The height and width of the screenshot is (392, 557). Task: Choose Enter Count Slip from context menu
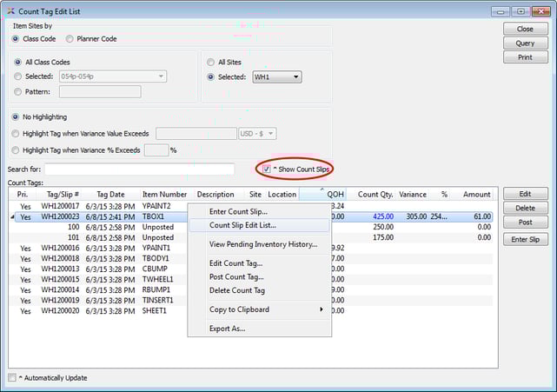[238, 211]
